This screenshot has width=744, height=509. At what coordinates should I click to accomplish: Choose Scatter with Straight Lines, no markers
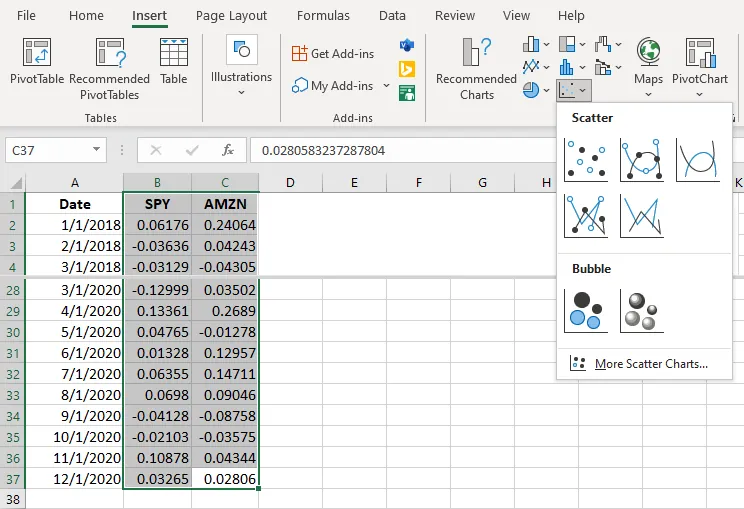pyautogui.click(x=641, y=215)
